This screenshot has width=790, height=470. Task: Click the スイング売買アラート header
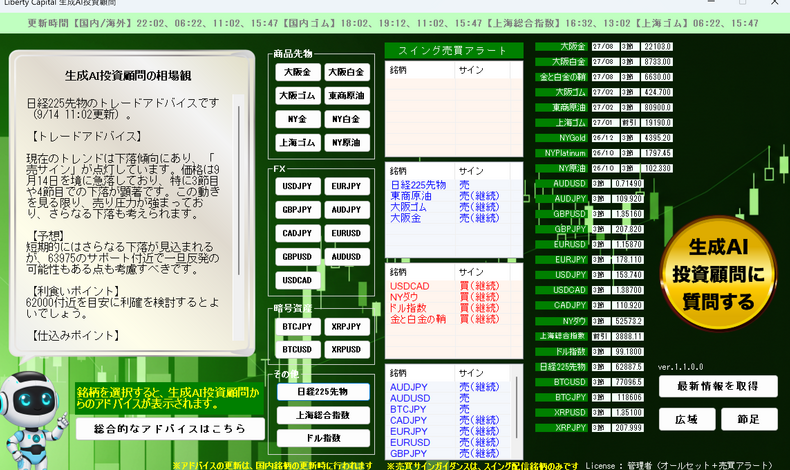tap(454, 50)
